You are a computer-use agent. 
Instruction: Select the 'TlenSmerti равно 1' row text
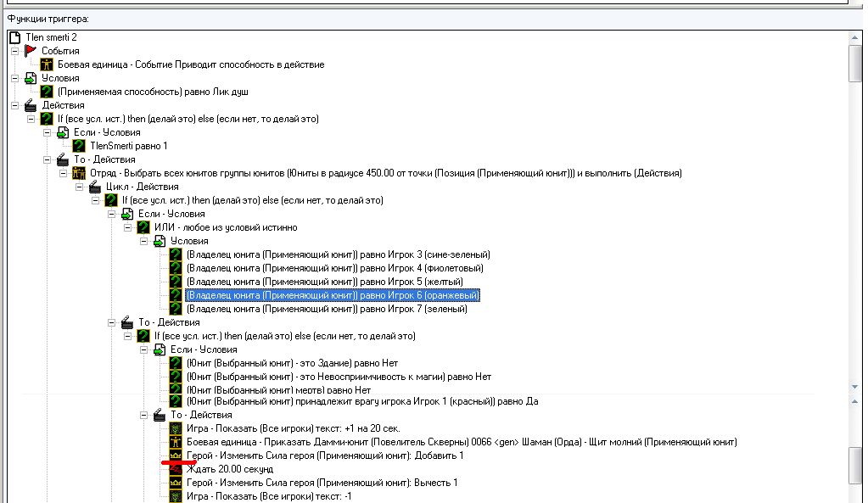[128, 146]
